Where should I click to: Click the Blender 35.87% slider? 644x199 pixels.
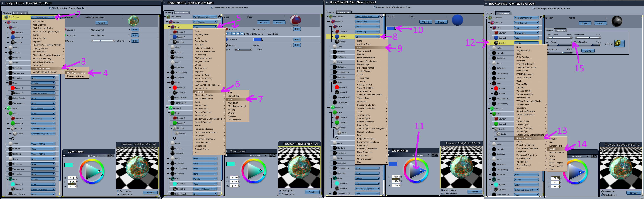click(103, 41)
